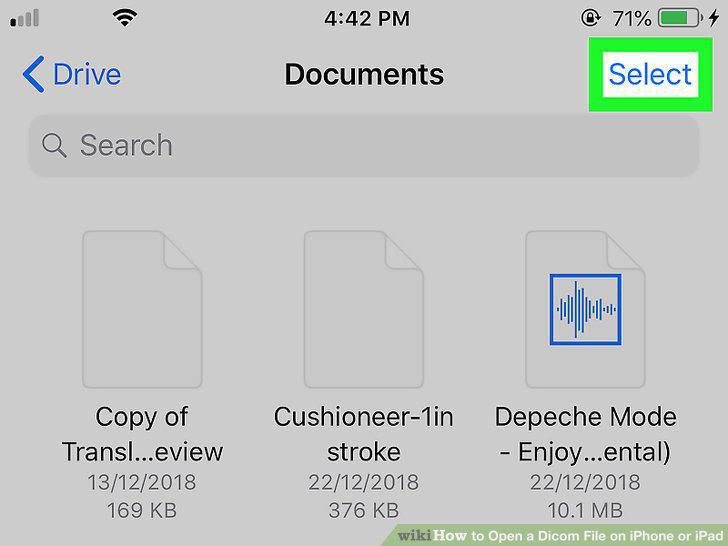Screen dimensions: 728x546
Task: Open the Cushioneer-1in stroke file icon
Action: coord(364,309)
